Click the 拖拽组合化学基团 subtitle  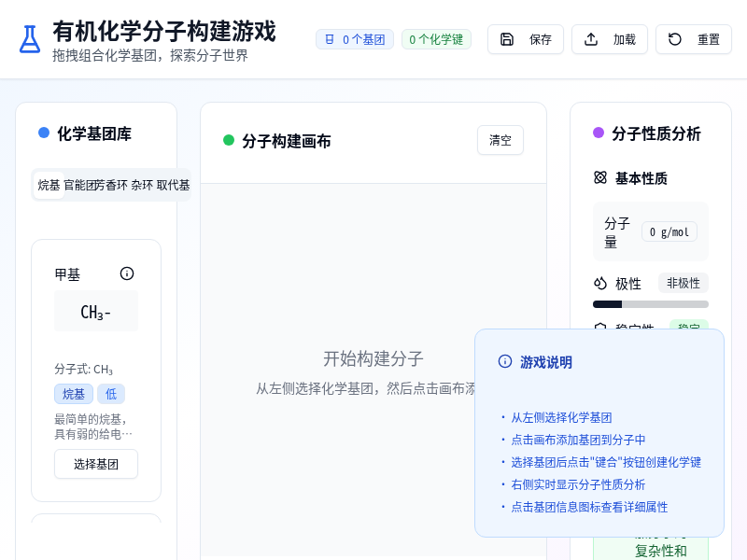[x=150, y=55]
